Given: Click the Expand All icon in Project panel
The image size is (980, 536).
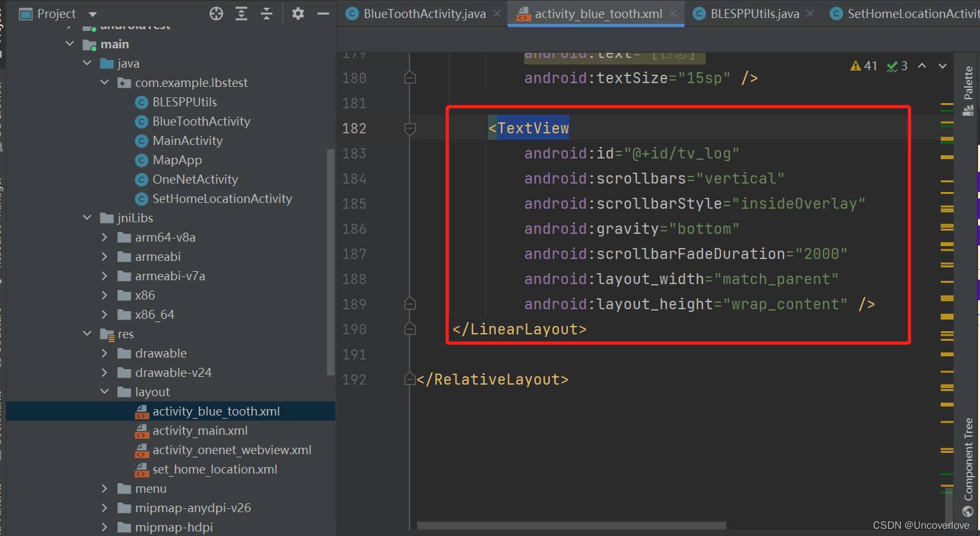Looking at the screenshot, I should point(241,14).
